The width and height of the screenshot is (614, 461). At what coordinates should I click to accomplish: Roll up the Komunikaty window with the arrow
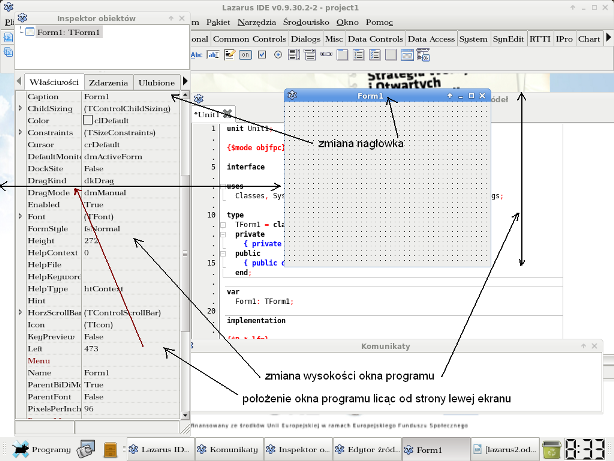tap(584, 346)
